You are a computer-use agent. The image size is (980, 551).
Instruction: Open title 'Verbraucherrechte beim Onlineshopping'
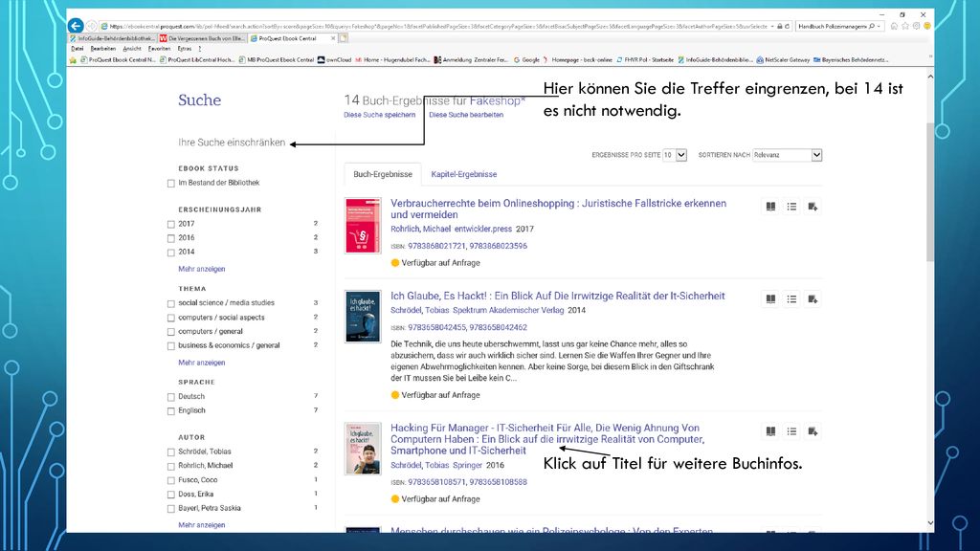(559, 209)
